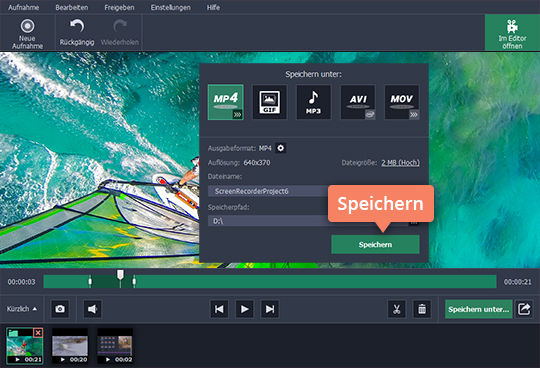The width and height of the screenshot is (540, 368).
Task: Jump to previous frame marker
Action: [x=219, y=309]
